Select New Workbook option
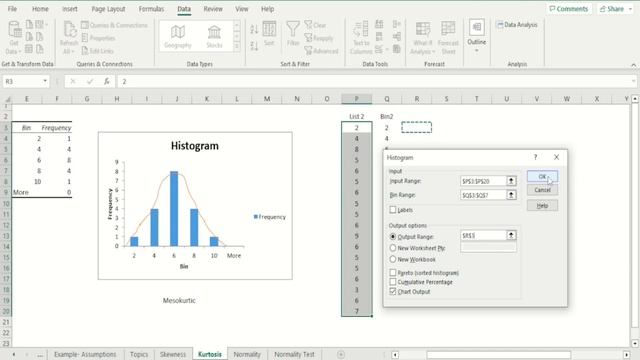The width and height of the screenshot is (640, 360). click(393, 259)
